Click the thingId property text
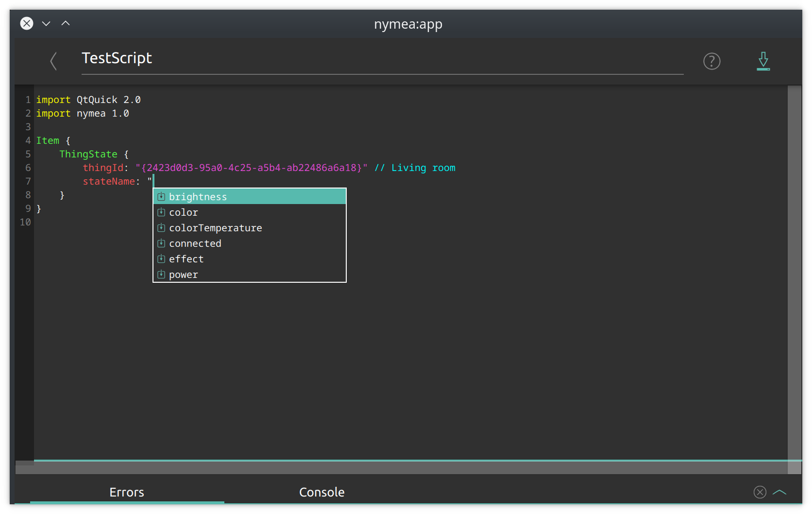 point(103,168)
